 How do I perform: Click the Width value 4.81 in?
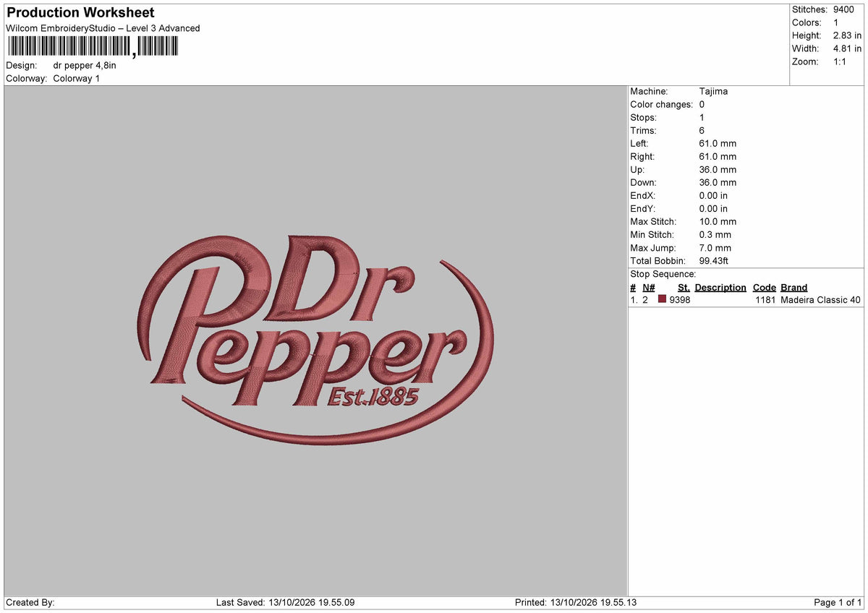(x=847, y=48)
